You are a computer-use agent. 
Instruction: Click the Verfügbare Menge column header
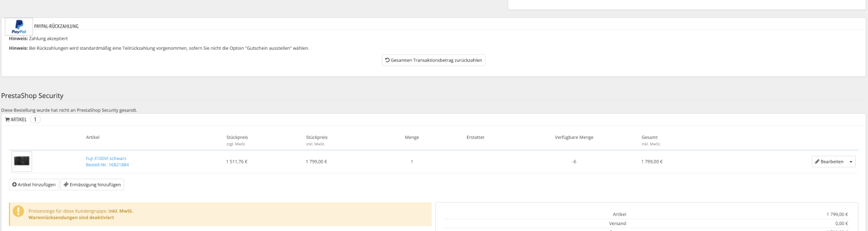[x=574, y=137]
